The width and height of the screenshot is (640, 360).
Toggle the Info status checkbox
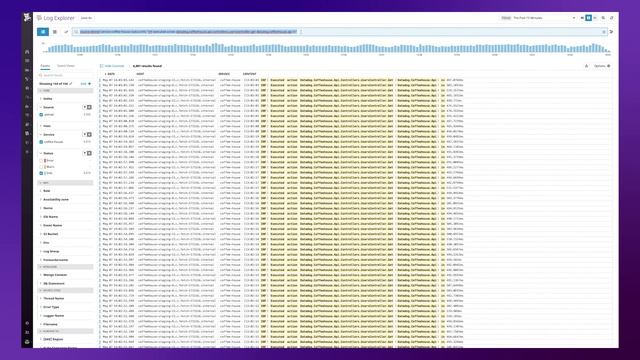pyautogui.click(x=41, y=173)
